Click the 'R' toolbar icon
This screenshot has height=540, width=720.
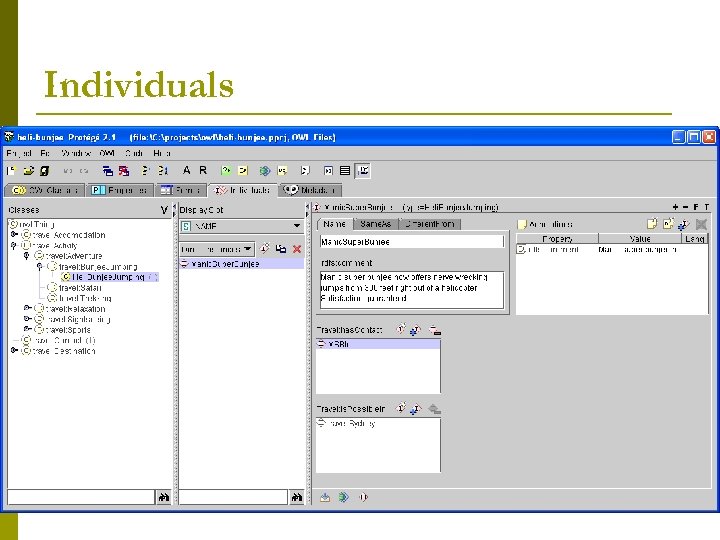(x=203, y=170)
